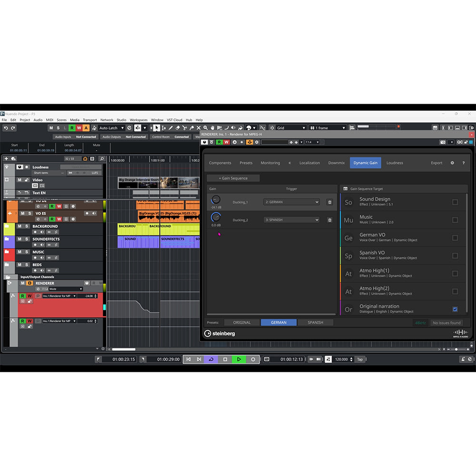Image resolution: width=476 pixels, height=476 pixels.
Task: Enable the Music target checkbox
Action: [x=455, y=220]
